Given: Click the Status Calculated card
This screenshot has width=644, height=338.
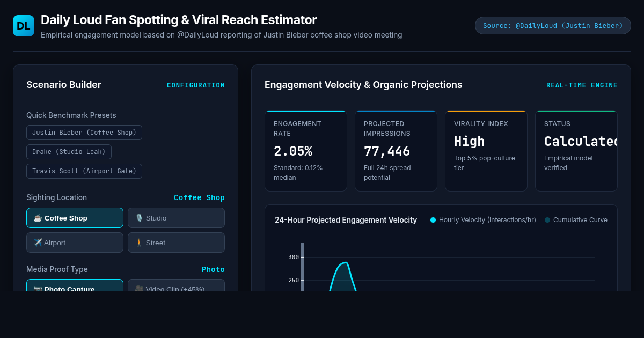Looking at the screenshot, I should [x=576, y=151].
